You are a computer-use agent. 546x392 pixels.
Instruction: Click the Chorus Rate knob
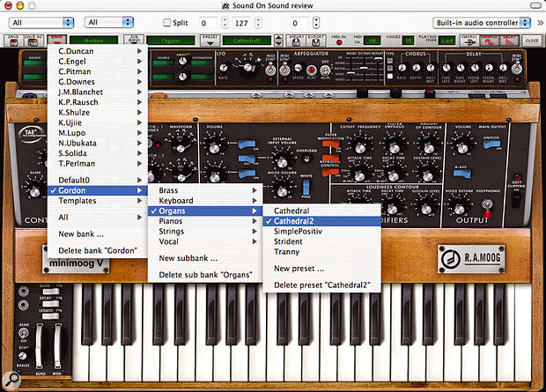click(x=402, y=68)
